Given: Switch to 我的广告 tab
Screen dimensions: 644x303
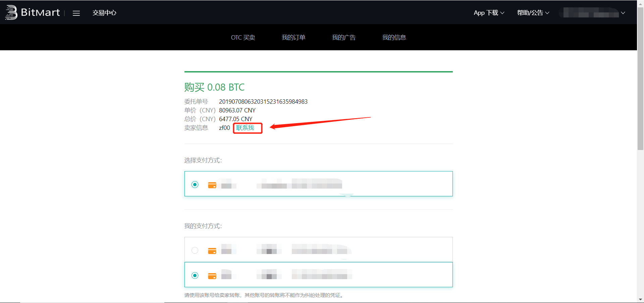Looking at the screenshot, I should pyautogui.click(x=344, y=37).
